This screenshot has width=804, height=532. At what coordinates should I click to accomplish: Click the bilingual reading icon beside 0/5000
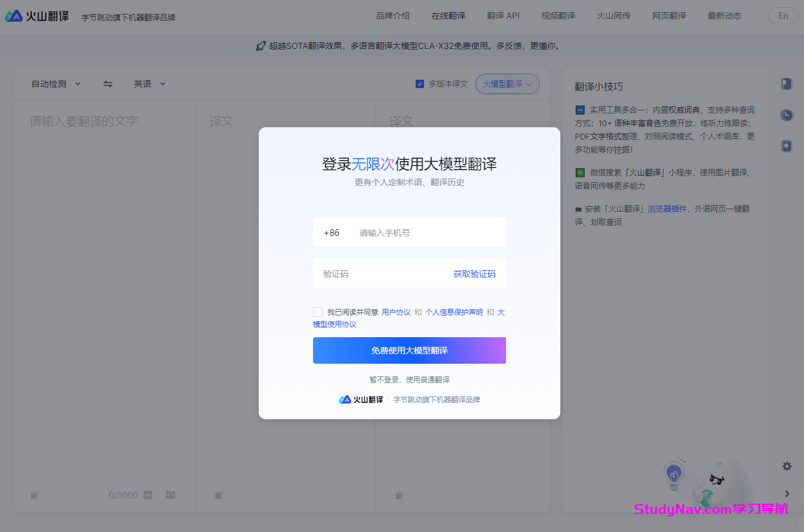pyautogui.click(x=171, y=495)
